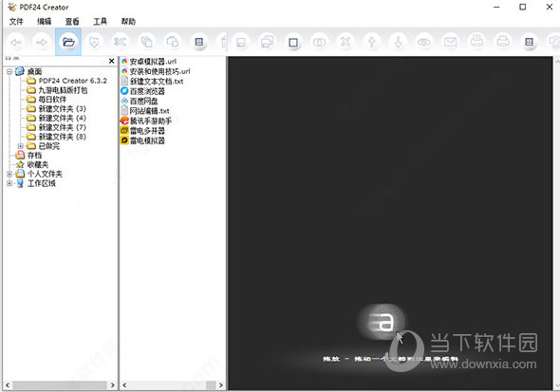Click the open folder toolbar icon
Image resolution: width=560 pixels, height=392 pixels.
click(x=68, y=42)
